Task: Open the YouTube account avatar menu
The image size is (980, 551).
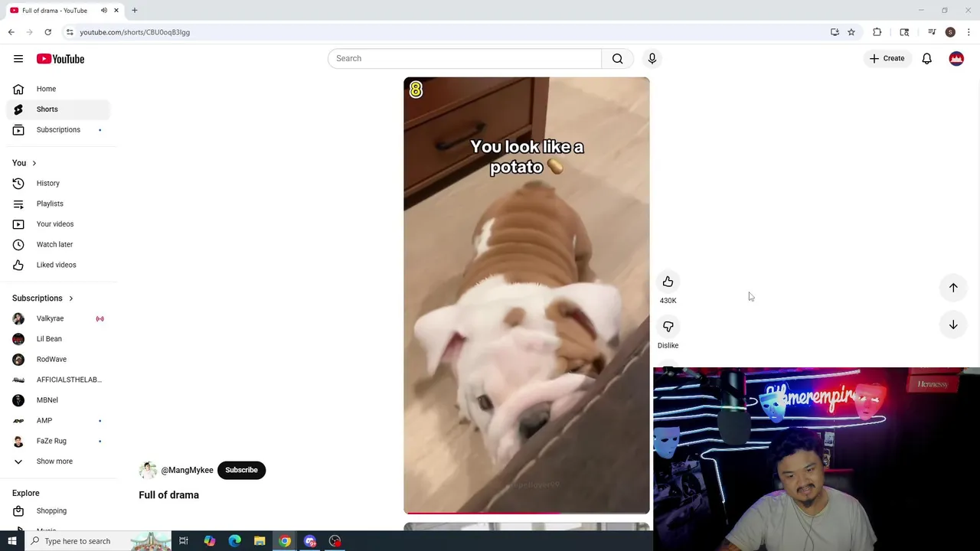Action: click(x=956, y=58)
